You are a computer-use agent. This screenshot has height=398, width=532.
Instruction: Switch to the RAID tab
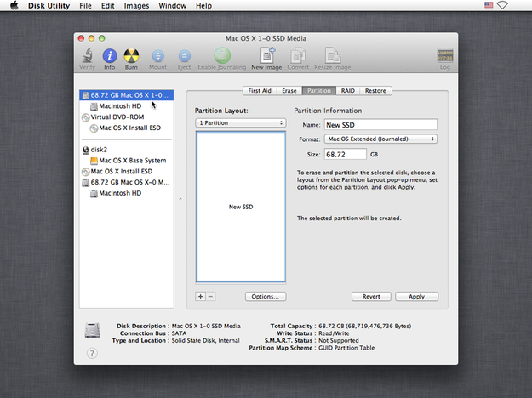pos(348,91)
